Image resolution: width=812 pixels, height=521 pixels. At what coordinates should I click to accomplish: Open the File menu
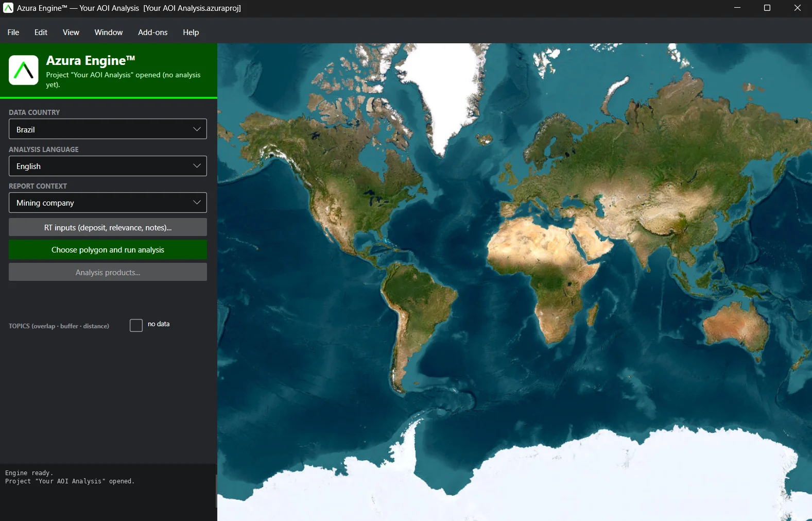pos(13,32)
